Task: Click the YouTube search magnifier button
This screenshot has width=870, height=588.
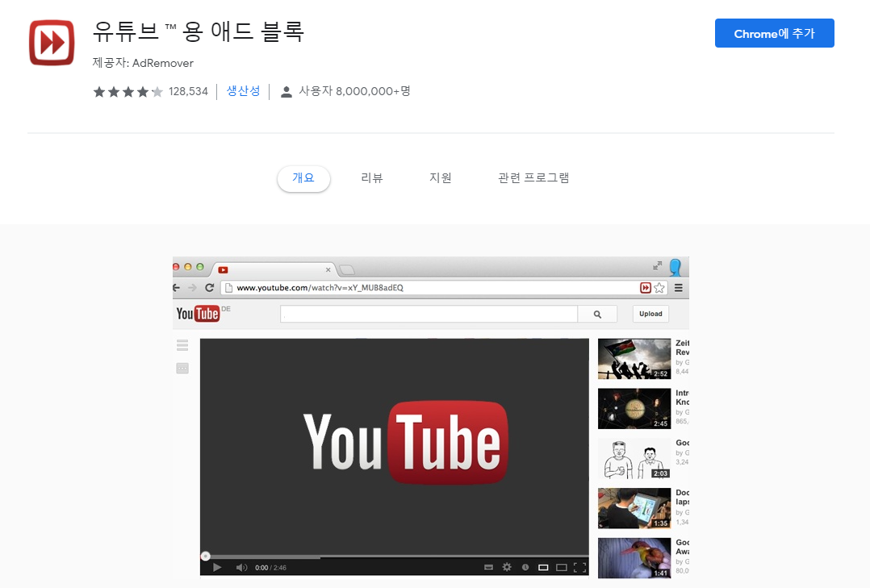Action: (x=597, y=314)
